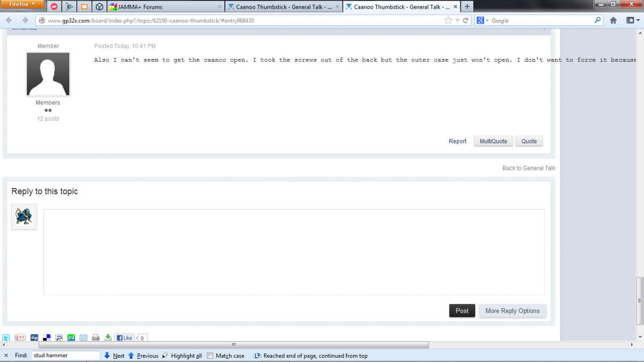This screenshot has width=644, height=362.
Task: Open a new tab with plus button
Action: coord(467,7)
